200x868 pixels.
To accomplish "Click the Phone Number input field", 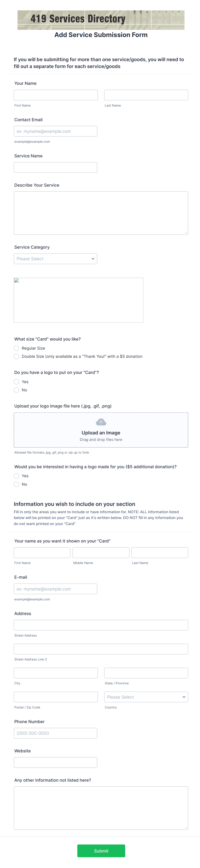I will click(55, 733).
